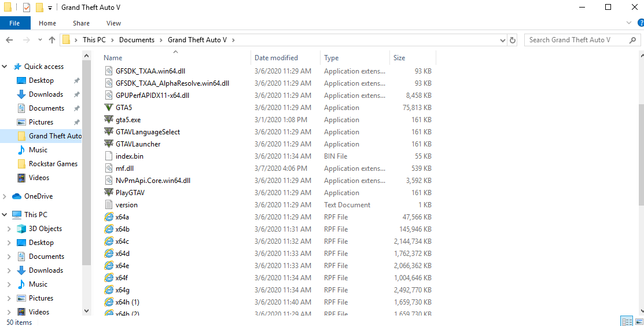The image size is (644, 326).
Task: Click Documents in the address breadcrumb
Action: (137, 40)
